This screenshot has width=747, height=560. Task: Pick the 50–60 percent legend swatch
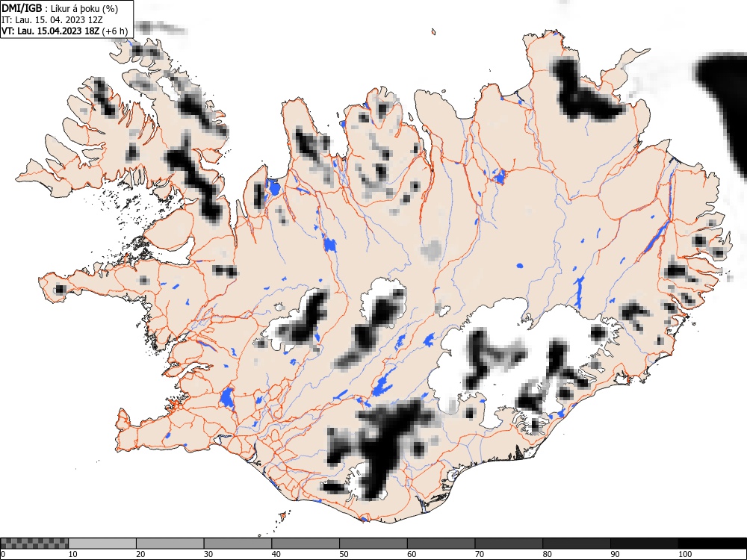coord(373,544)
